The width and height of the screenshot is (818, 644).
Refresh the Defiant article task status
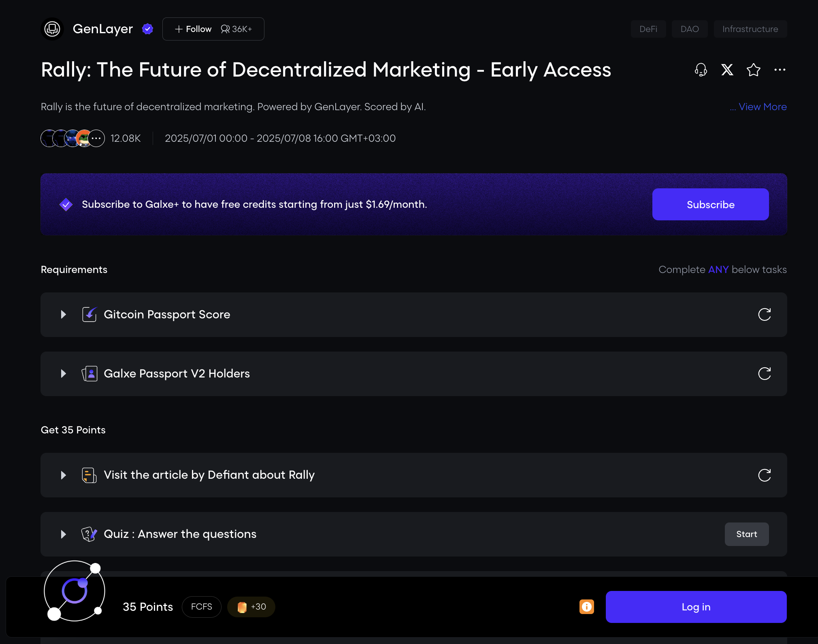(765, 475)
